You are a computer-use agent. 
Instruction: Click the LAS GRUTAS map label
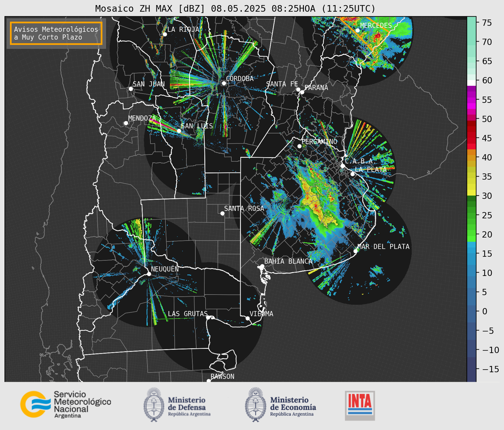(188, 314)
